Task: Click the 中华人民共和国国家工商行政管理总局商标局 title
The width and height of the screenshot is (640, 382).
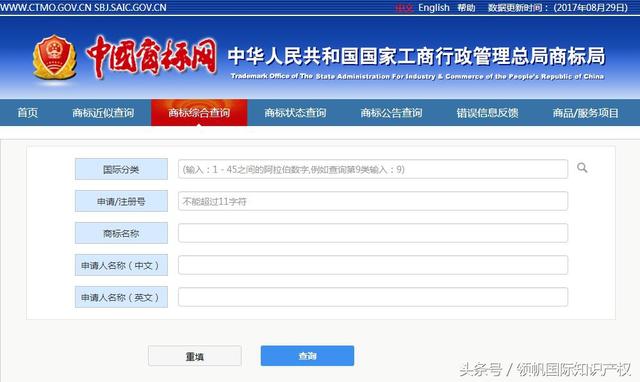Action: pyautogui.click(x=416, y=56)
